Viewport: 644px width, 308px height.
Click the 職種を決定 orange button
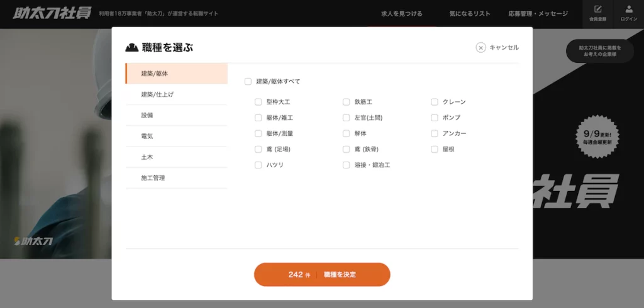click(x=322, y=275)
